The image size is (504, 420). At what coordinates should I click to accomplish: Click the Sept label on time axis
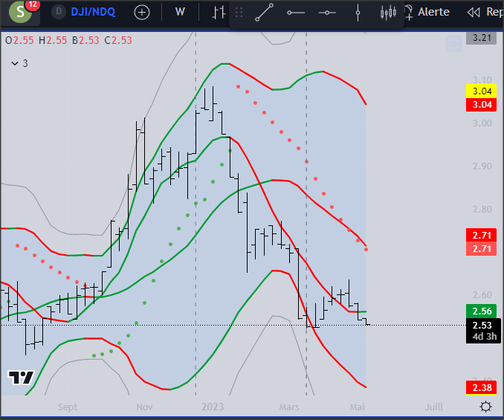(x=68, y=407)
